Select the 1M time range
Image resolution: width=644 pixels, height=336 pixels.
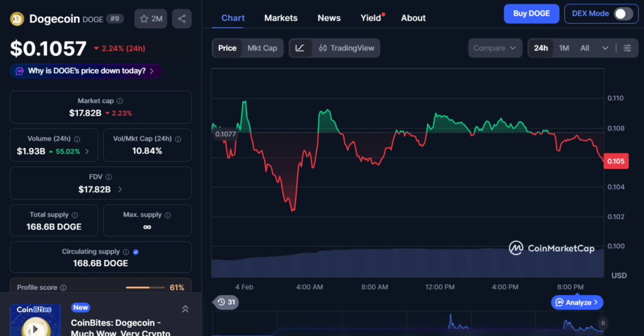click(564, 48)
